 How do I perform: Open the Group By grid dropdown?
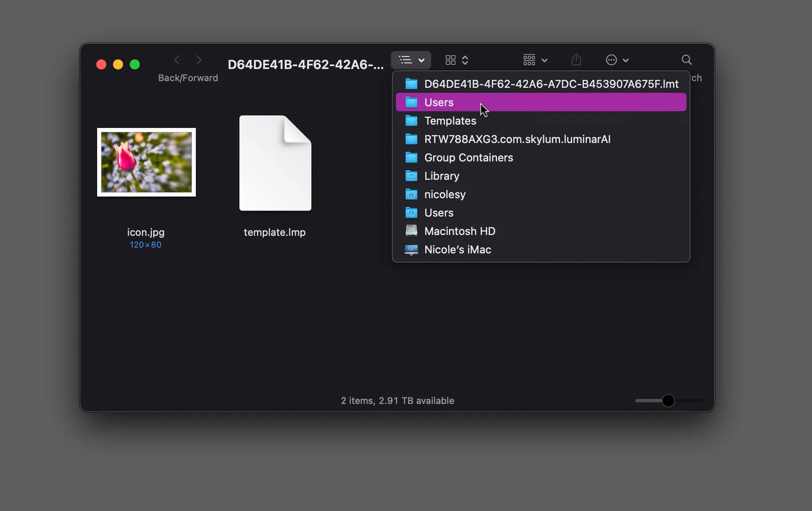click(x=535, y=60)
